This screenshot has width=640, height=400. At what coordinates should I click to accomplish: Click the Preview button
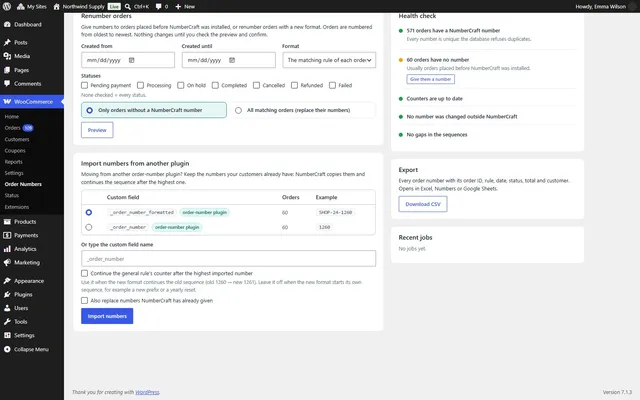coord(97,130)
